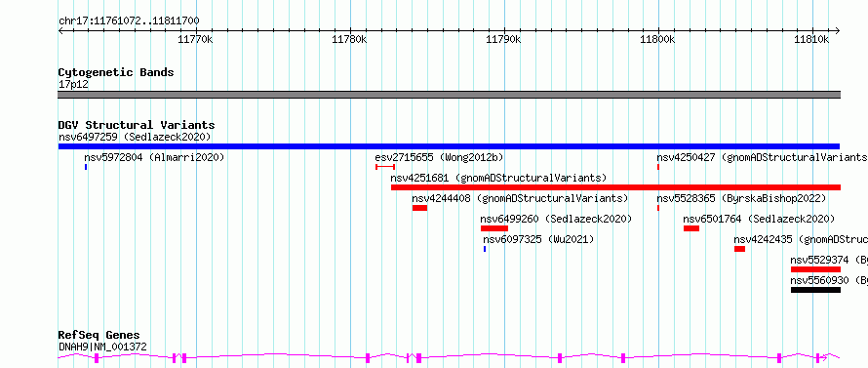Open the nsv5529374 variant label

[829, 260]
